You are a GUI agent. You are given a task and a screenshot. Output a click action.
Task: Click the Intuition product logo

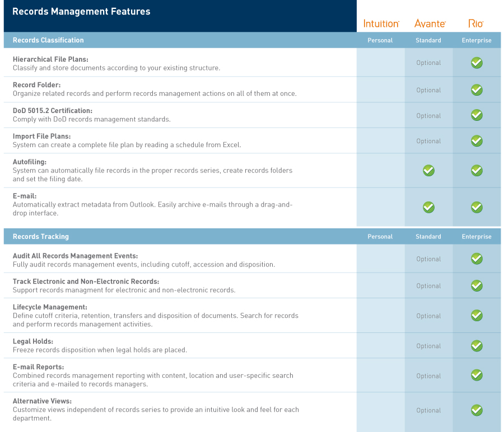tap(381, 24)
